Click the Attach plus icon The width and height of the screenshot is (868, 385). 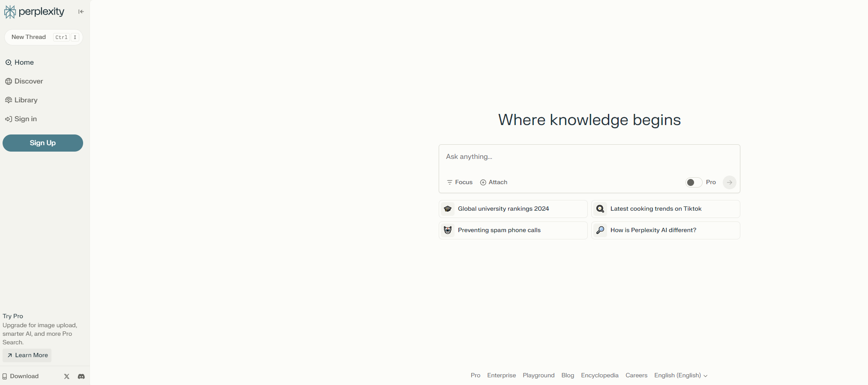(x=483, y=182)
